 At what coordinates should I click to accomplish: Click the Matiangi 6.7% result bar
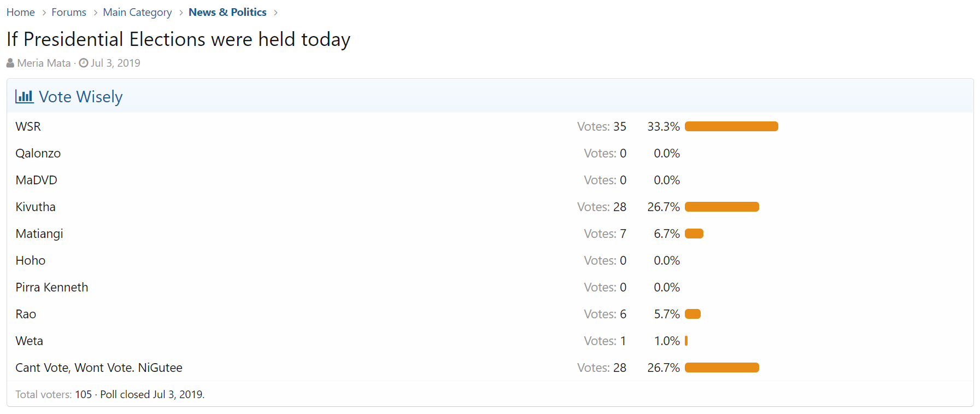click(x=694, y=234)
